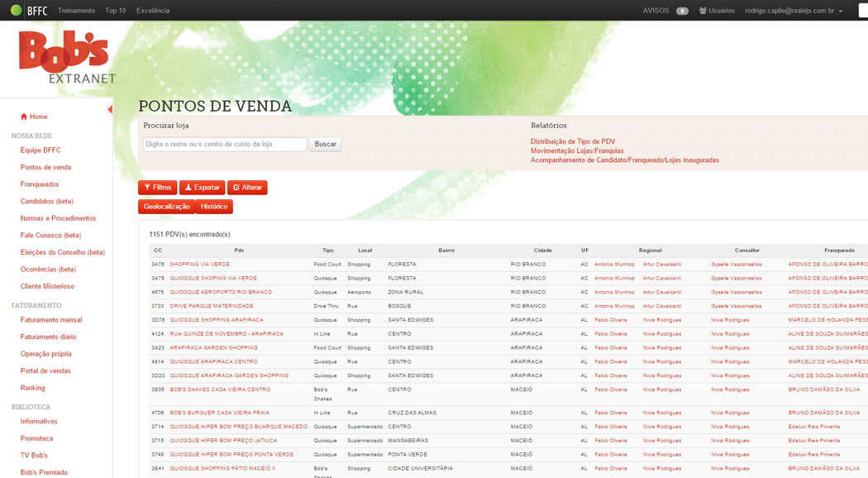The image size is (868, 478).
Task: Open Fale Conosco (beta)
Action: [x=50, y=236]
